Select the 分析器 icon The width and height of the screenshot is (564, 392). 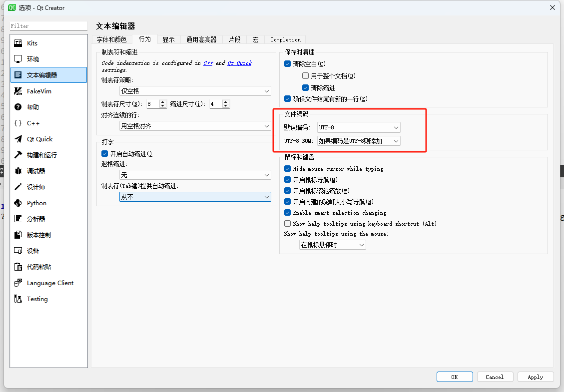point(18,219)
